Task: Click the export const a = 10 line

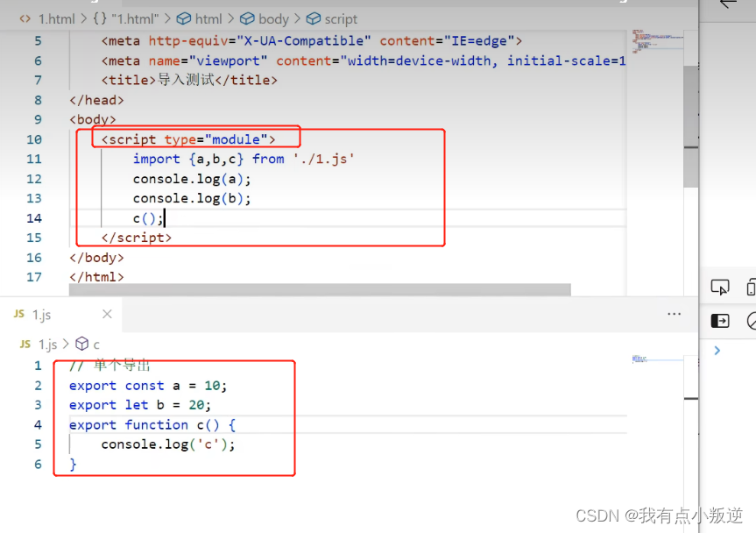Action: coord(148,386)
